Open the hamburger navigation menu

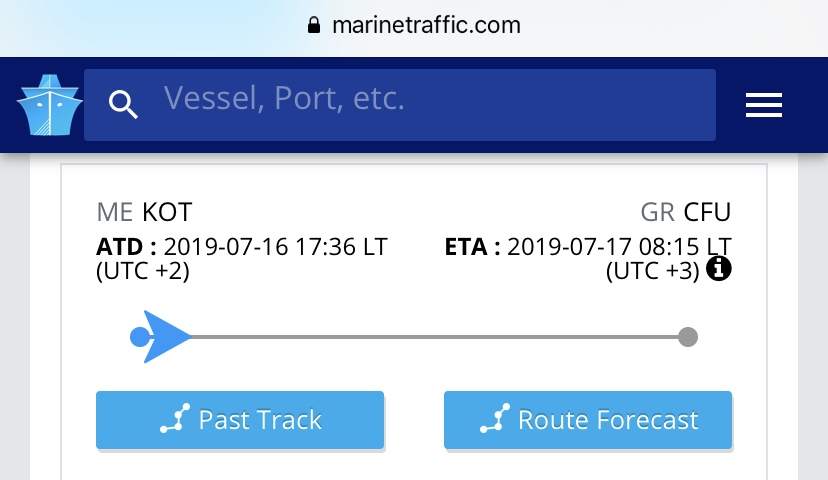coord(763,105)
